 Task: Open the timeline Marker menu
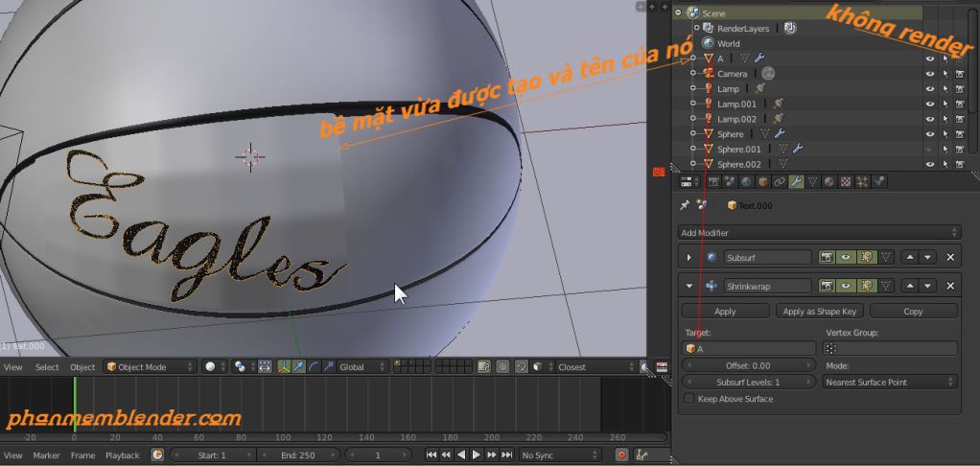[x=46, y=455]
